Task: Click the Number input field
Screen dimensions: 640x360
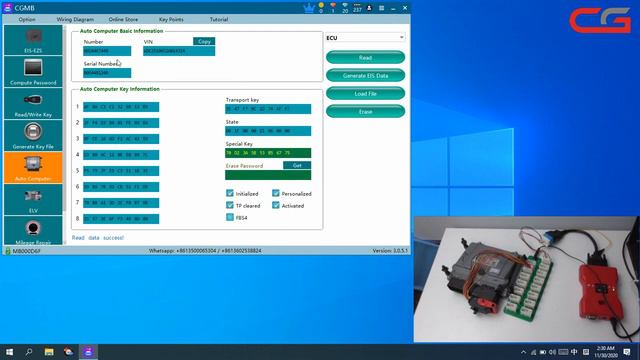Action: click(107, 51)
